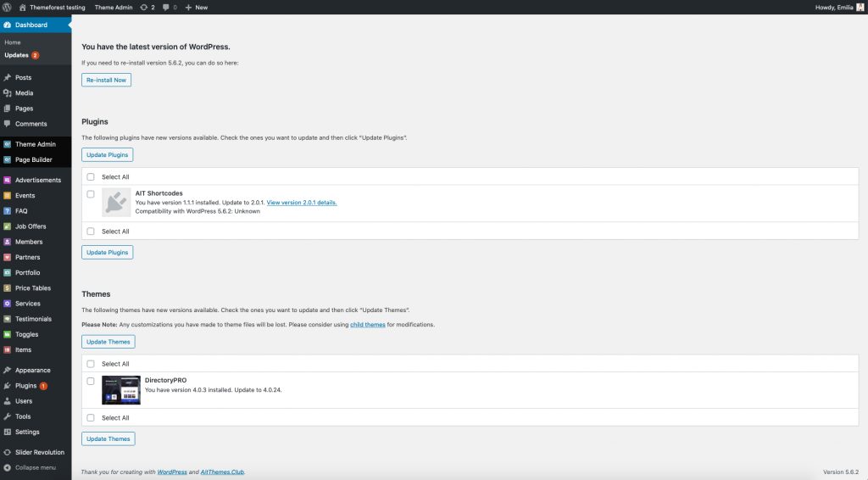
Task: Open Theme Admin in the top admin bar
Action: [x=114, y=7]
